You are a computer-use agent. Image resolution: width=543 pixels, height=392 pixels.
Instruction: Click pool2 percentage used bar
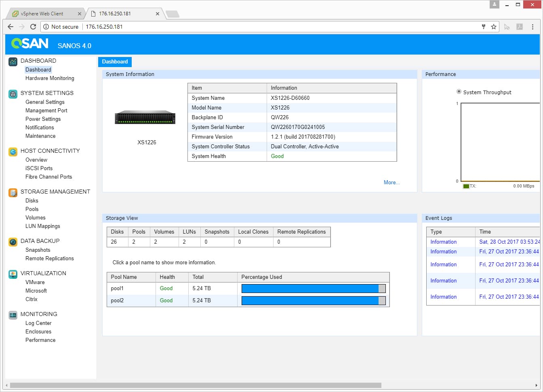click(314, 301)
